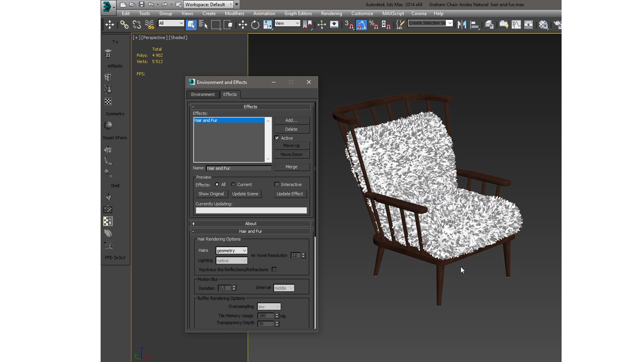The height and width of the screenshot is (362, 644).
Task: Click the Rectangular Selection Region icon
Action: pyautogui.click(x=215, y=25)
